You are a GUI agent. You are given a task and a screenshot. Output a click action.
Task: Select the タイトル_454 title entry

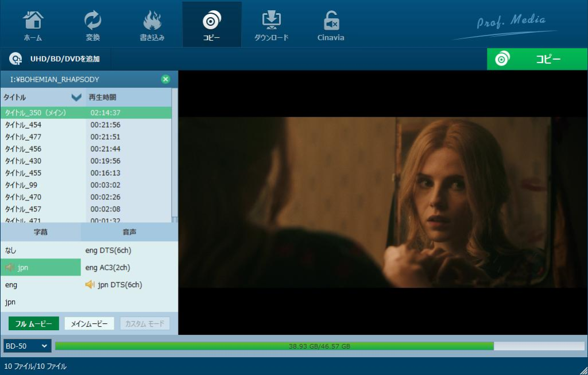coord(22,124)
